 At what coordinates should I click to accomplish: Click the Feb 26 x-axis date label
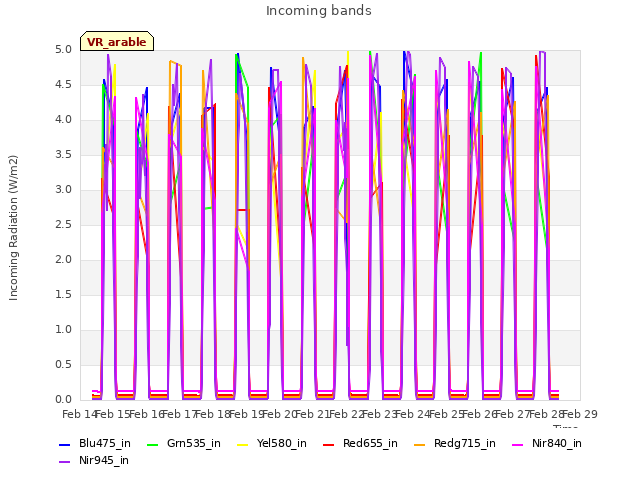(x=480, y=415)
